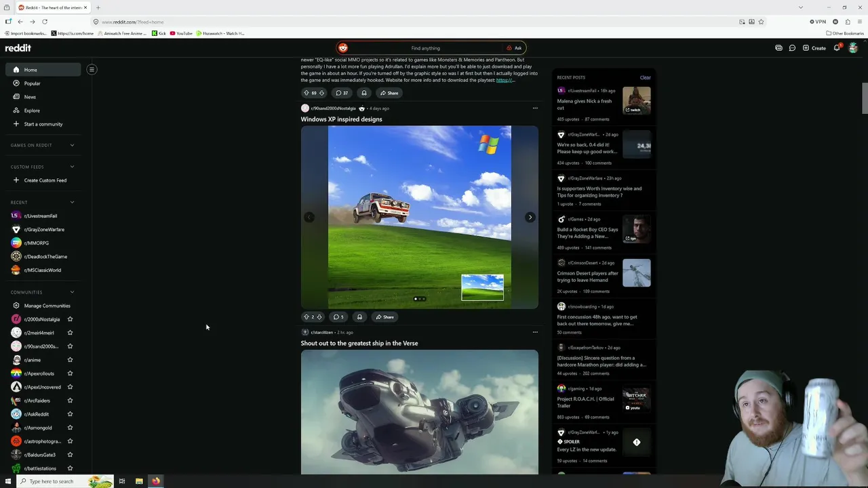Open r/LivestreamFail from recent list
This screenshot has width=868, height=488.
pyautogui.click(x=43, y=216)
